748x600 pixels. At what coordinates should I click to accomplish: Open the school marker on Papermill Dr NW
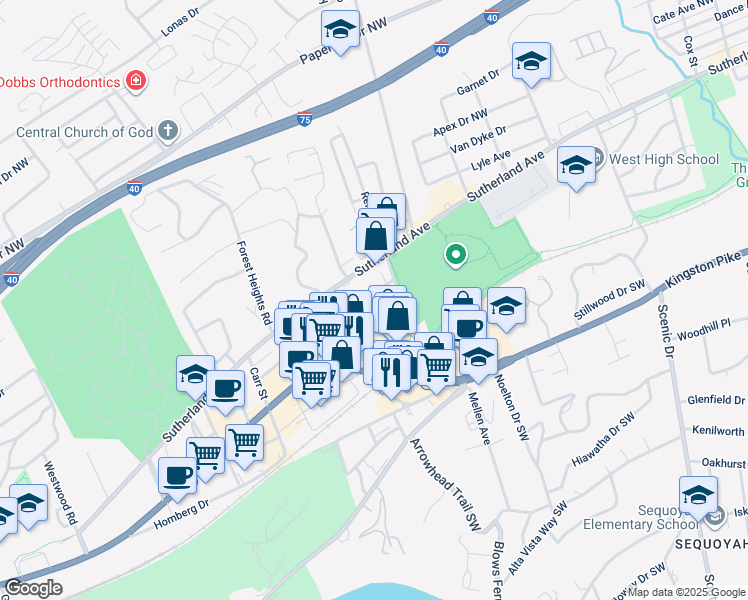(341, 31)
